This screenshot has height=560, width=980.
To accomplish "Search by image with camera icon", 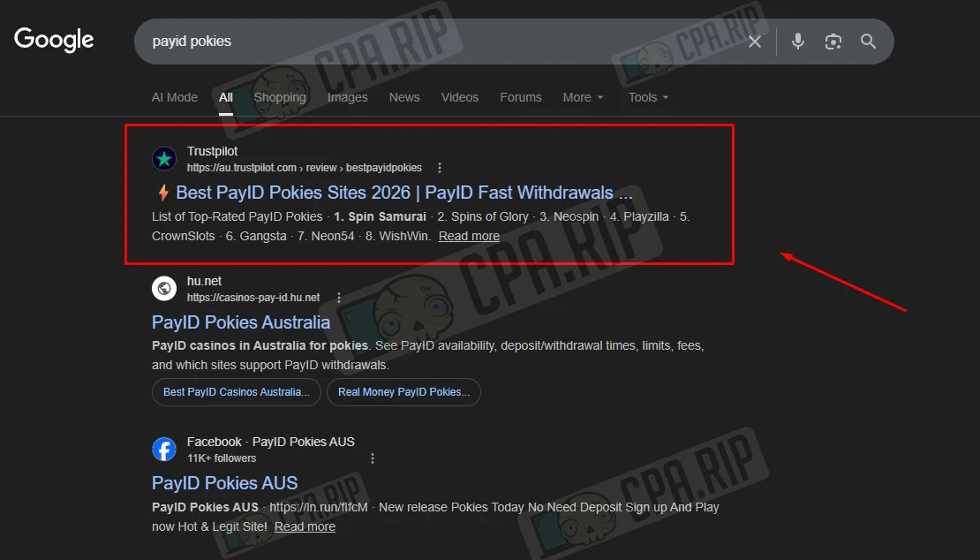I will (833, 42).
